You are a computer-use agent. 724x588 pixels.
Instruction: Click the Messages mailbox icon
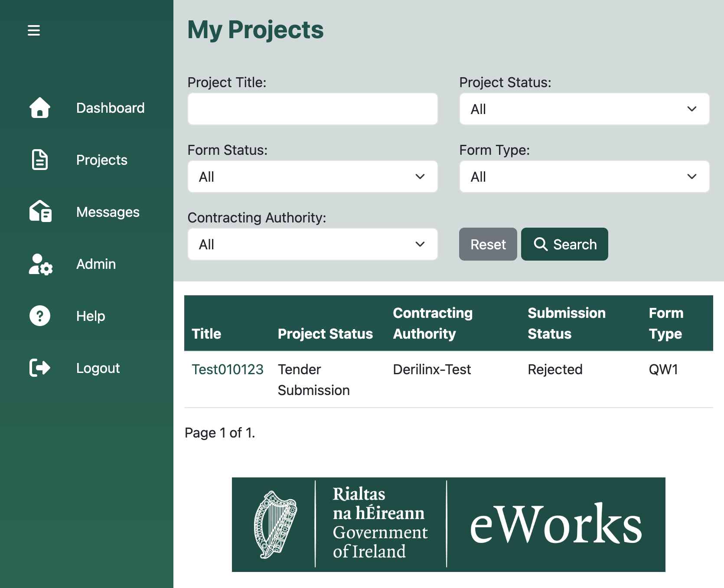40,212
